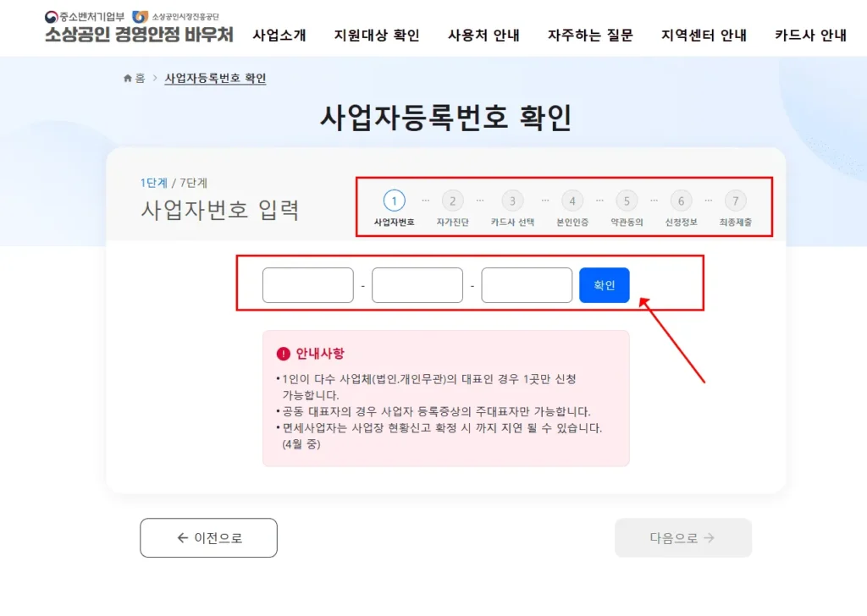Select step 4 본인인증 circle indicator

coord(572,201)
